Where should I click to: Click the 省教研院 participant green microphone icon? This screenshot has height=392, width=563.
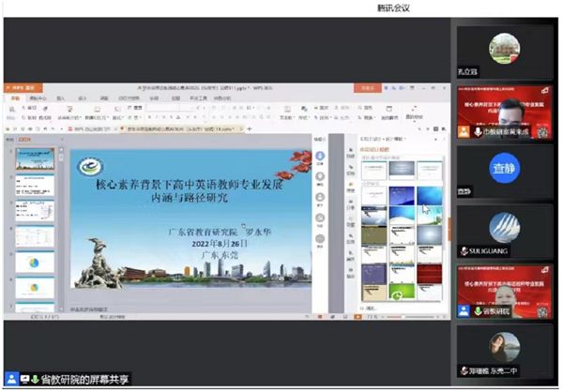(x=478, y=310)
